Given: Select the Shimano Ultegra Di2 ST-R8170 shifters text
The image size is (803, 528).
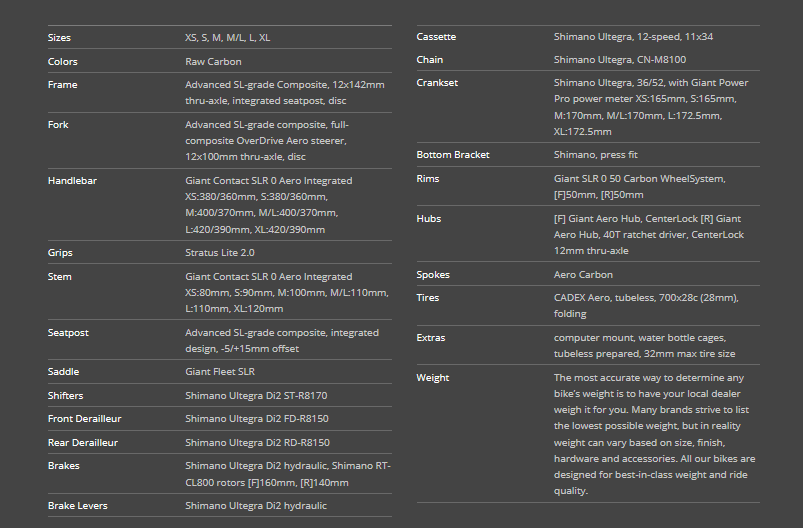Looking at the screenshot, I should pos(256,395).
